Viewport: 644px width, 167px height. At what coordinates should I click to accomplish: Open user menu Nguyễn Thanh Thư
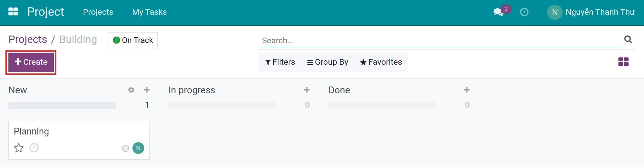coord(591,12)
